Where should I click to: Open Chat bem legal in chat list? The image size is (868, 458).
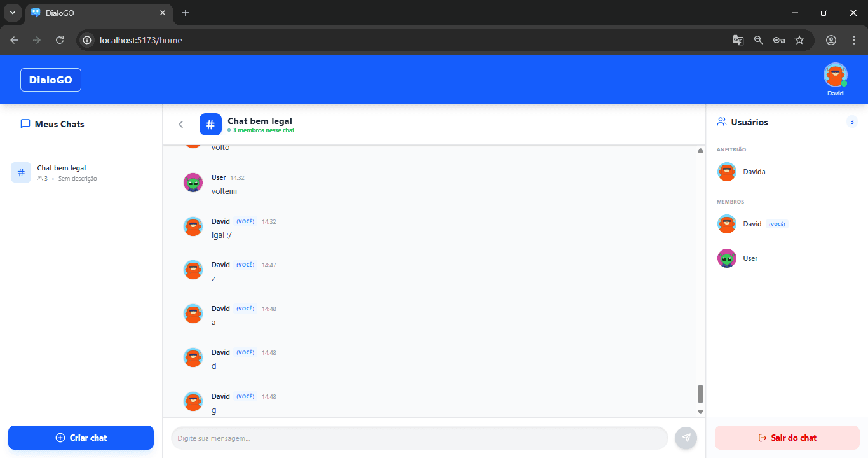click(x=81, y=172)
